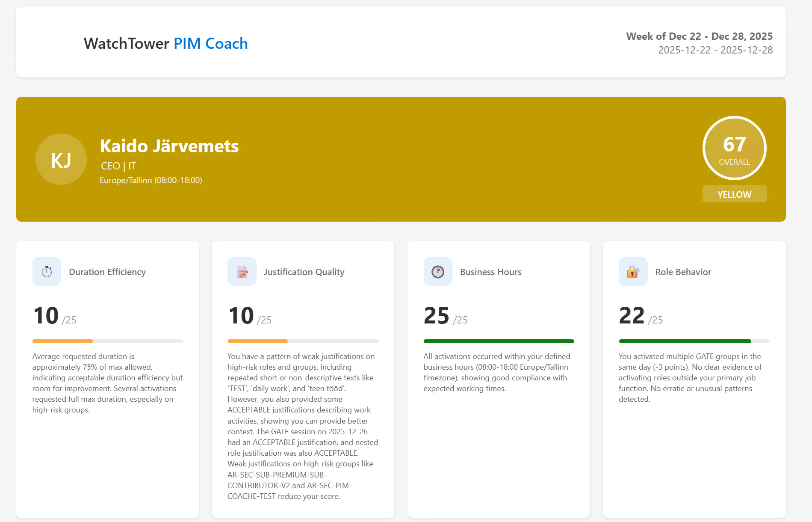Screen dimensions: 812x522
Task: Click the 22/25 Role Behavior score
Action: [640, 315]
